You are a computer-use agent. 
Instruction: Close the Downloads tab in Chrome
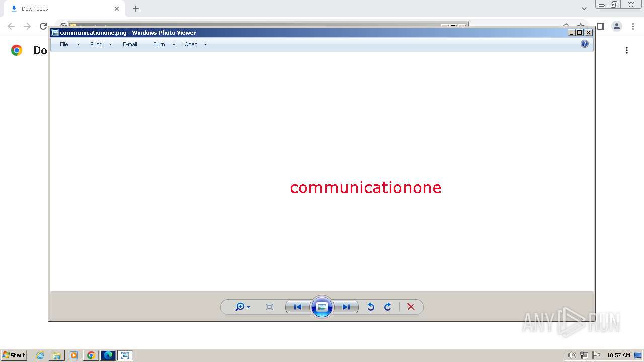click(116, 9)
